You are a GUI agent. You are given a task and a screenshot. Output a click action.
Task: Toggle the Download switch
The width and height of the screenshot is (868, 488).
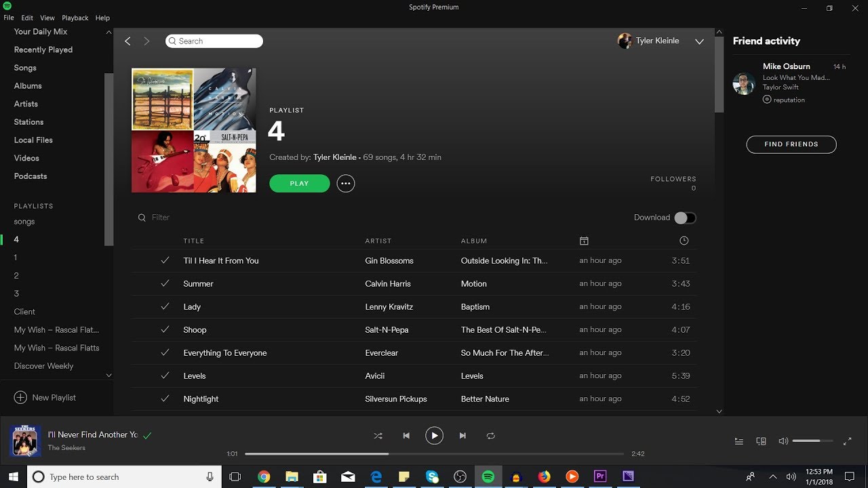pos(685,218)
